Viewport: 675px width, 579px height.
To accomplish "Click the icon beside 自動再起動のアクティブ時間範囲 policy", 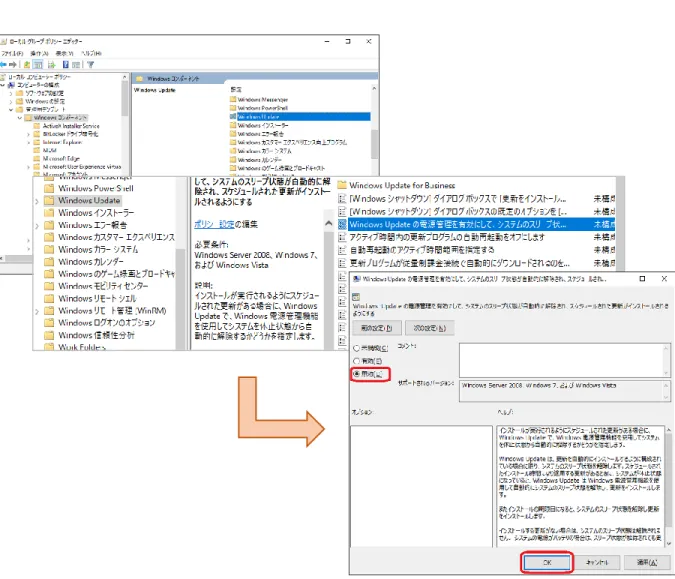I will [x=342, y=250].
